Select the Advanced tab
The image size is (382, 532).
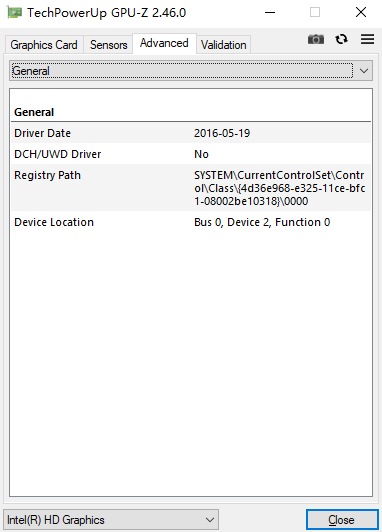(164, 43)
